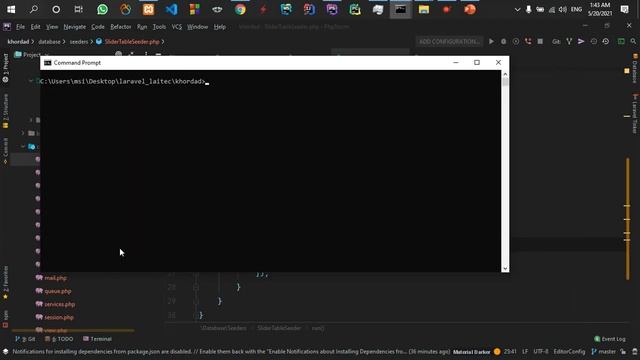Open the Window menu
The height and width of the screenshot is (360, 640).
point(198,27)
